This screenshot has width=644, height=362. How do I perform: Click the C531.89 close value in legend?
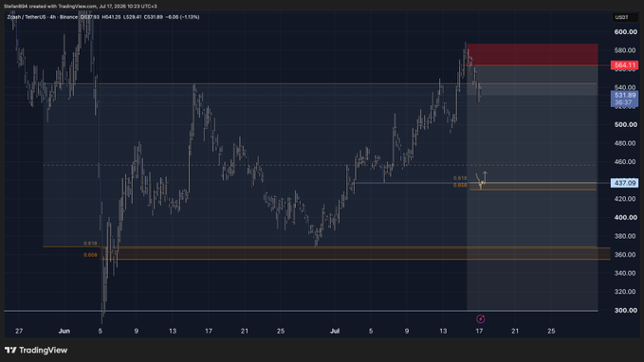[x=154, y=17]
